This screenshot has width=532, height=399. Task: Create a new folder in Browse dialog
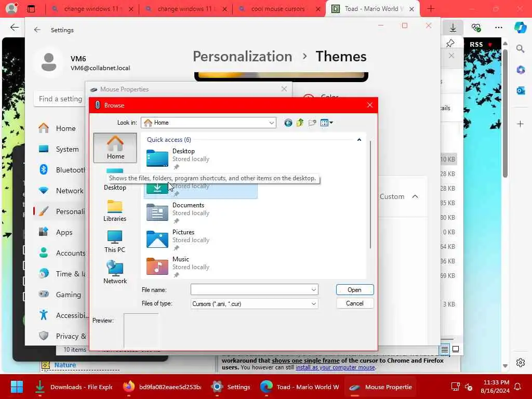click(312, 123)
